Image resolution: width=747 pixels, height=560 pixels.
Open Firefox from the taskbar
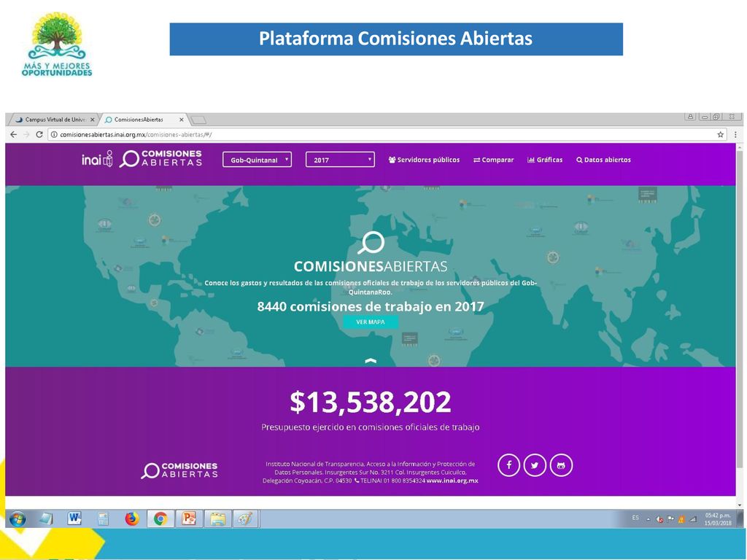[x=132, y=518]
